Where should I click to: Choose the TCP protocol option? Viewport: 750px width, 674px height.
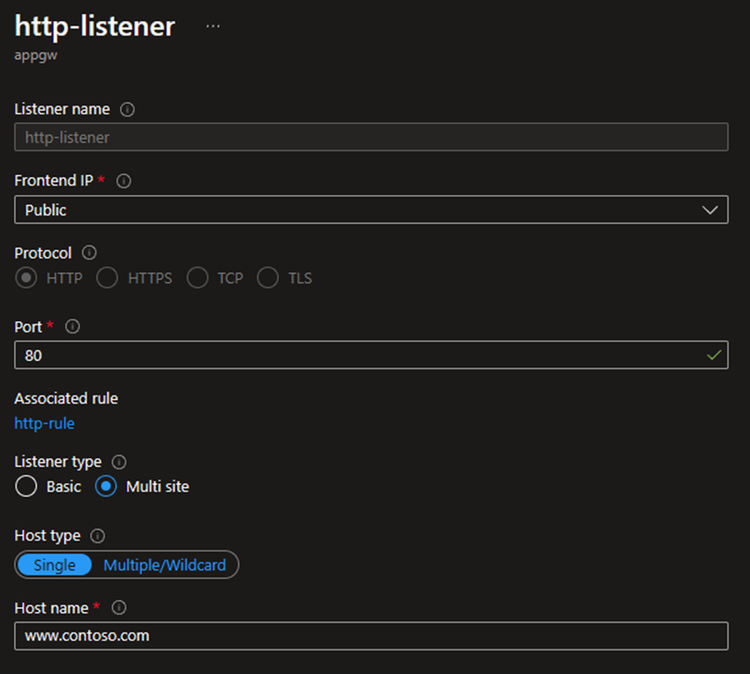tap(198, 278)
